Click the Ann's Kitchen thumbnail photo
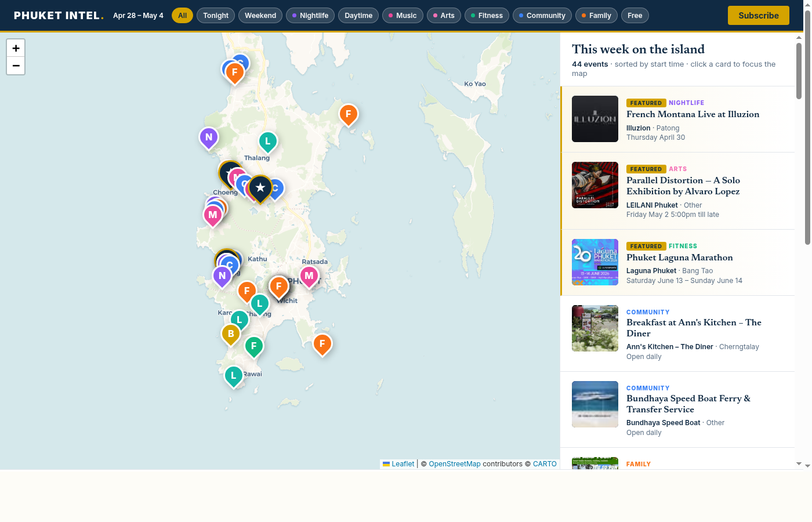 click(595, 328)
